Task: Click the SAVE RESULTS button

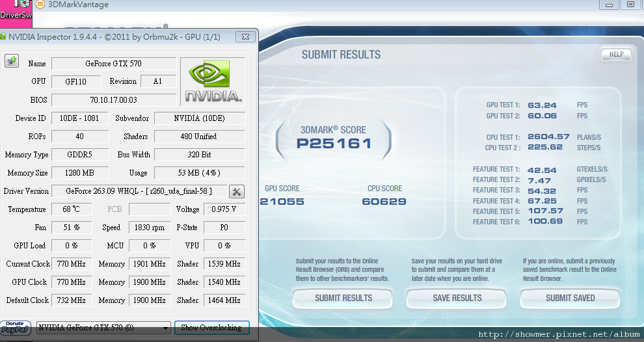Action: pos(457,298)
